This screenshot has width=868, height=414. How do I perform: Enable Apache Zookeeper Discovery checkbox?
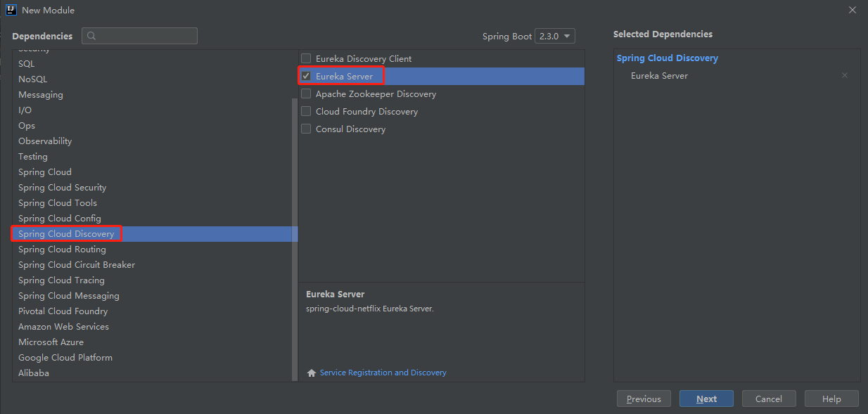pyautogui.click(x=306, y=93)
